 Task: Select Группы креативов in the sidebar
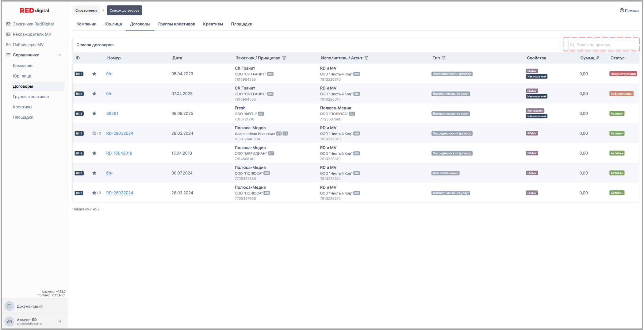coord(31,97)
